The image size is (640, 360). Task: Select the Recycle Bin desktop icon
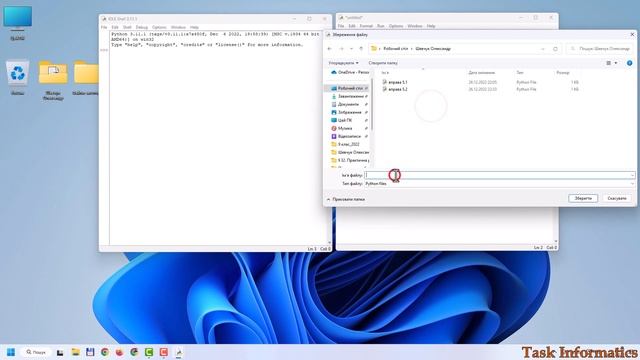tap(18, 78)
